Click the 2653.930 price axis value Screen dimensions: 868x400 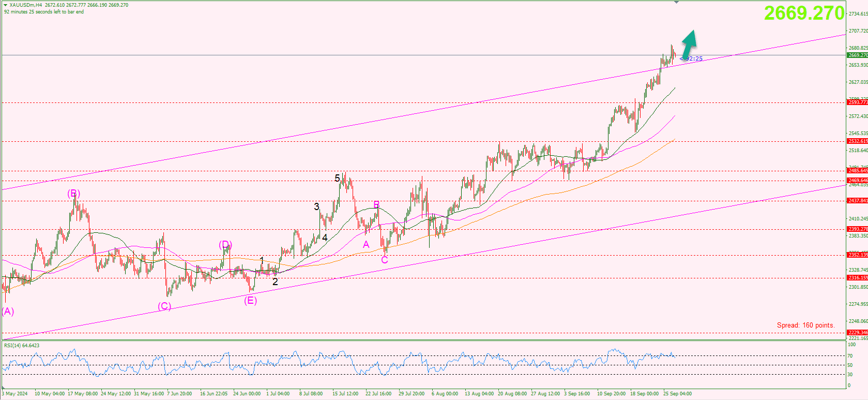(858, 65)
